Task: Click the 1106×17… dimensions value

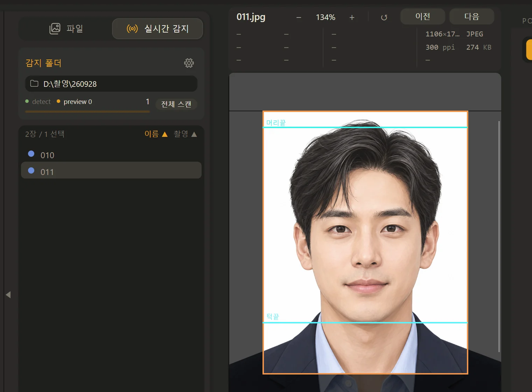Action: point(442,34)
